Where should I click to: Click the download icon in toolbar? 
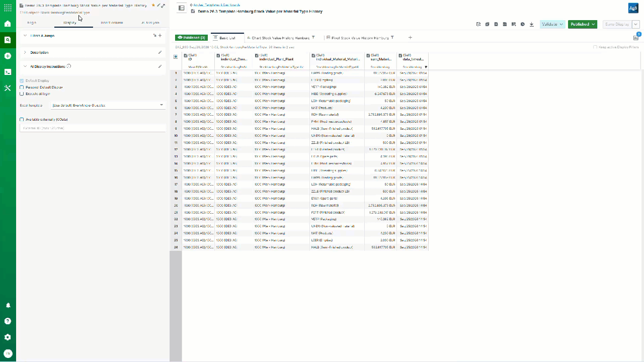coord(531,24)
